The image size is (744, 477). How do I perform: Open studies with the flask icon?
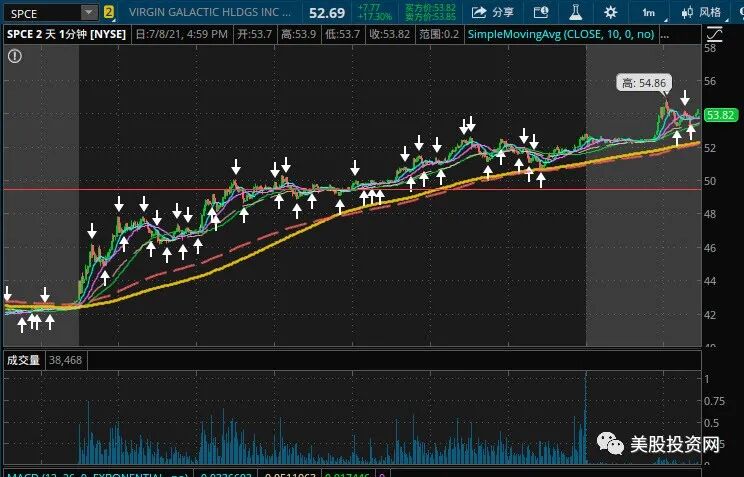pyautogui.click(x=576, y=12)
